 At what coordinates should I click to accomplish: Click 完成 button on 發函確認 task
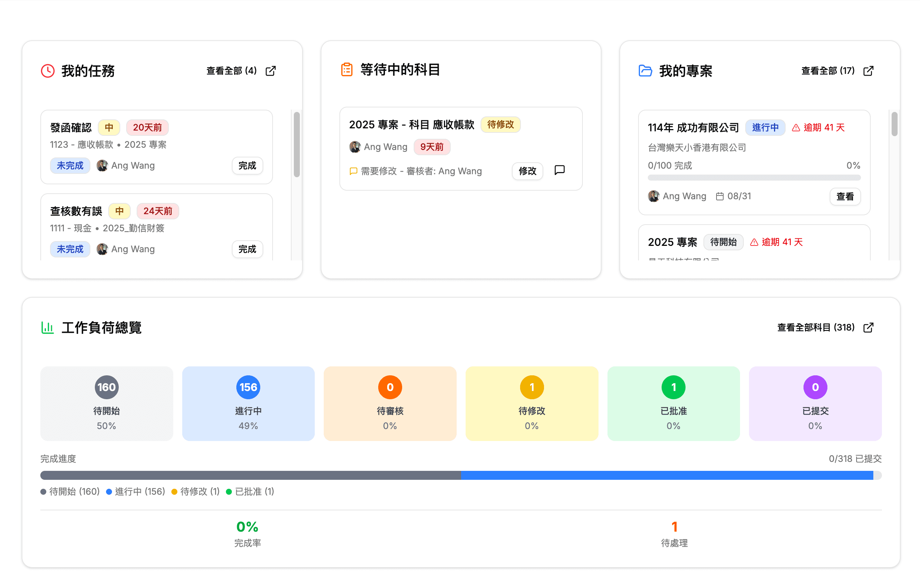point(247,166)
